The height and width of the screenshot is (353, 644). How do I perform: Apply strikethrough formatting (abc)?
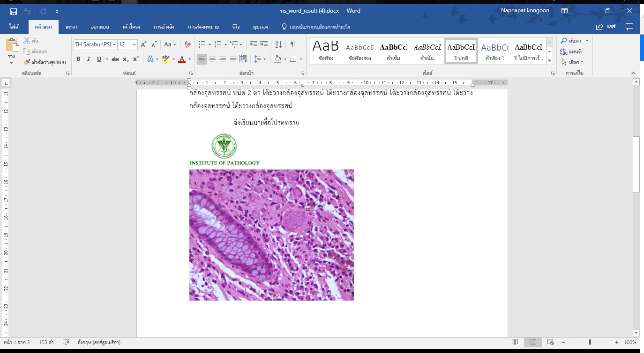pyautogui.click(x=115, y=59)
